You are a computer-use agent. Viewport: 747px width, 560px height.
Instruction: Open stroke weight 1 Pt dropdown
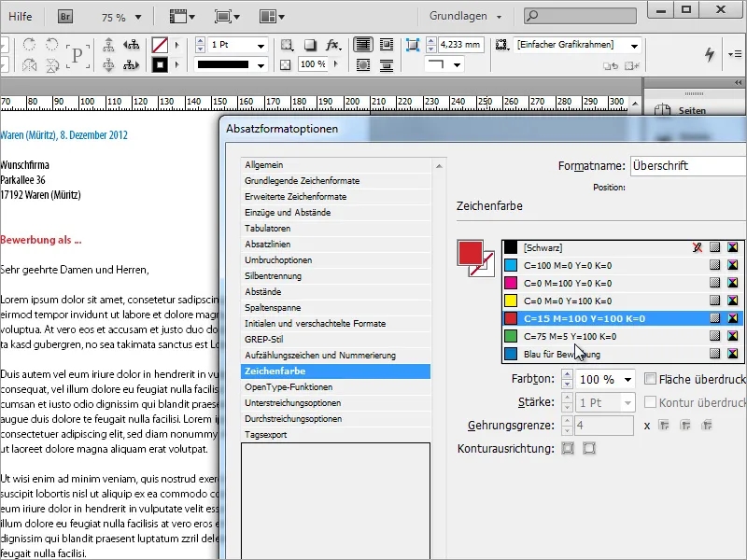(x=261, y=46)
